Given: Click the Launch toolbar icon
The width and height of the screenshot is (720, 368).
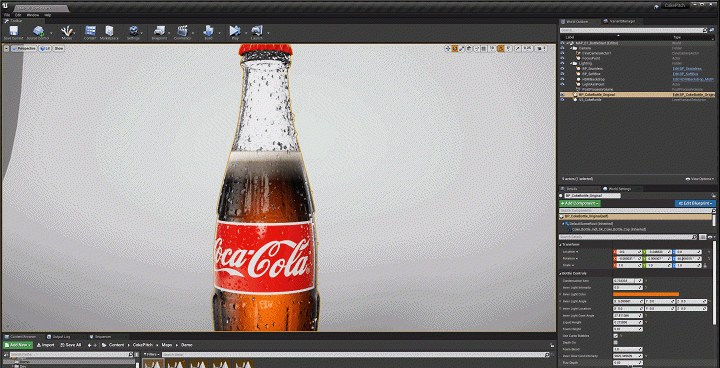Looking at the screenshot, I should 257,33.
